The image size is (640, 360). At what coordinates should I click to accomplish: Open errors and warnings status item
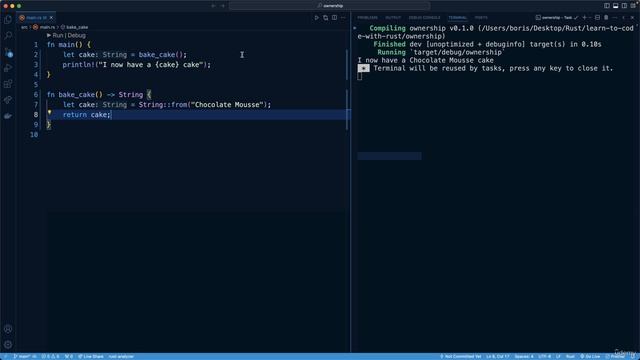[50, 356]
